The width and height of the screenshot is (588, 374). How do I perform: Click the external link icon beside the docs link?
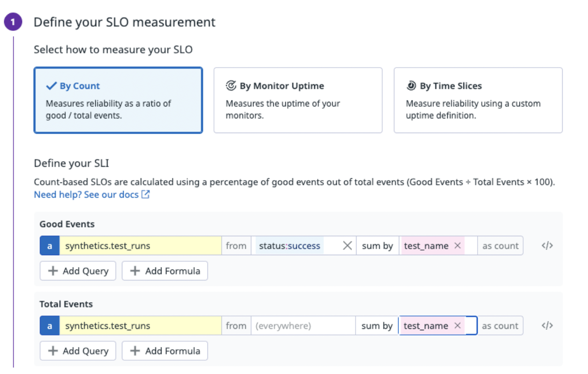[x=145, y=194]
